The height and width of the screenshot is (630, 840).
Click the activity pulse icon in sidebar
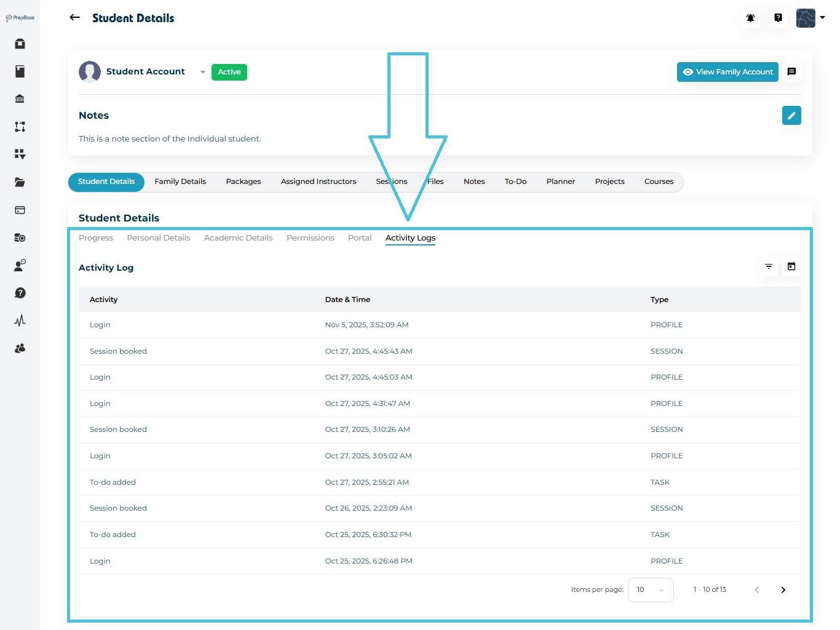(20, 321)
